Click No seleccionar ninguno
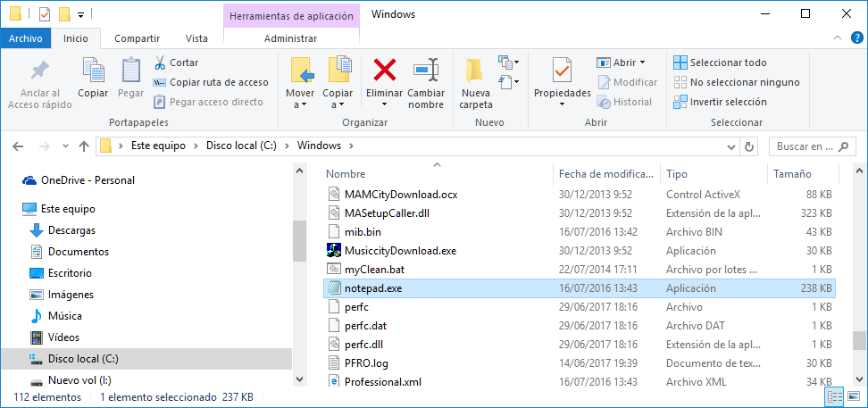 tap(736, 82)
